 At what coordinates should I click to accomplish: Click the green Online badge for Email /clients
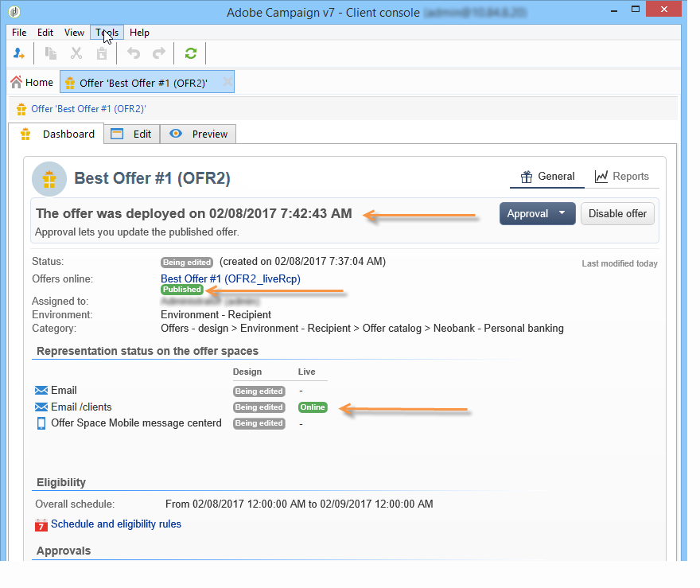coord(313,407)
